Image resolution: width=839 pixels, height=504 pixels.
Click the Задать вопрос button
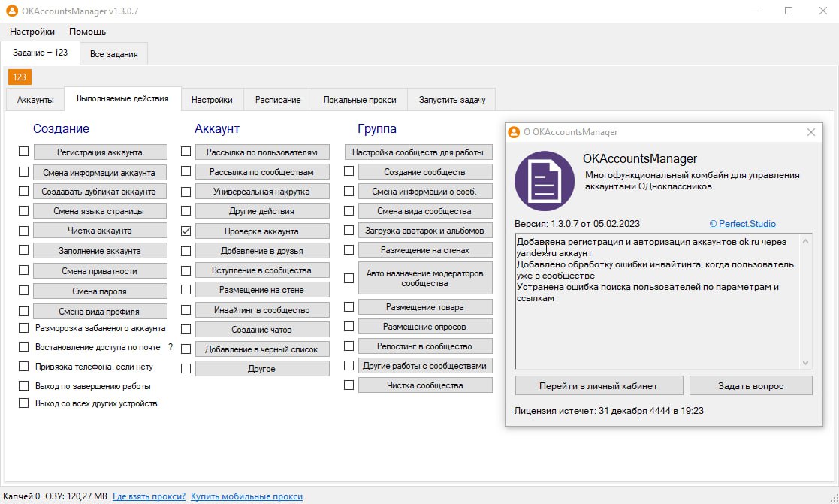(x=750, y=386)
